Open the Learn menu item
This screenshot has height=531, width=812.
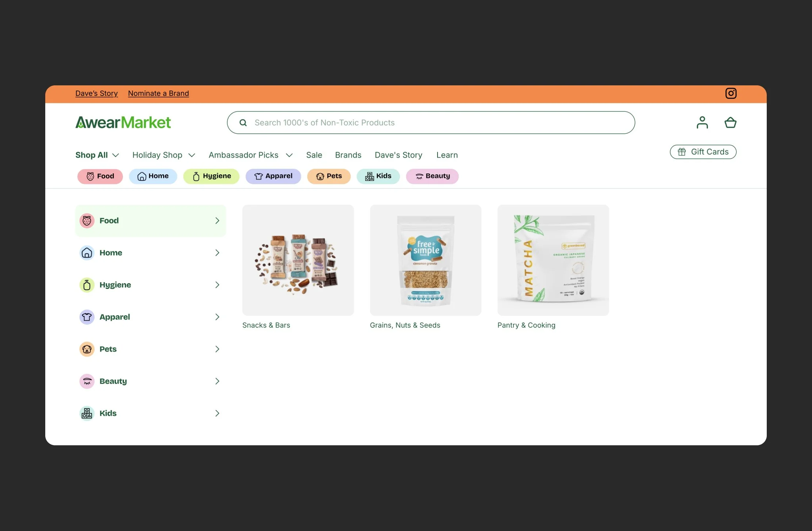447,155
